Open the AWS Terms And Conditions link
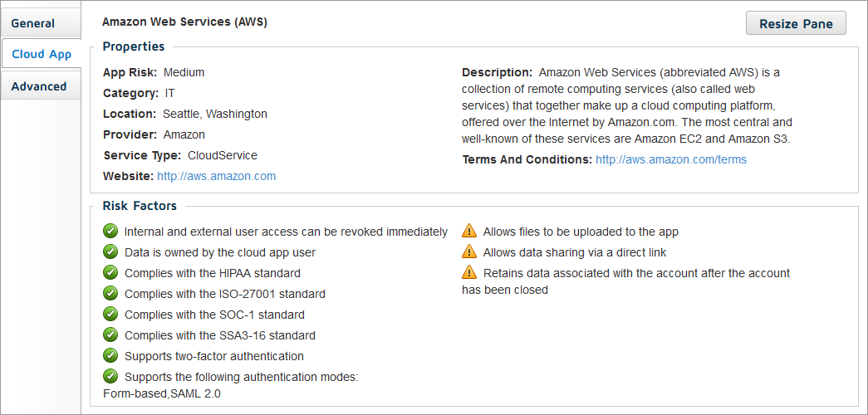The width and height of the screenshot is (868, 415). 671,159
